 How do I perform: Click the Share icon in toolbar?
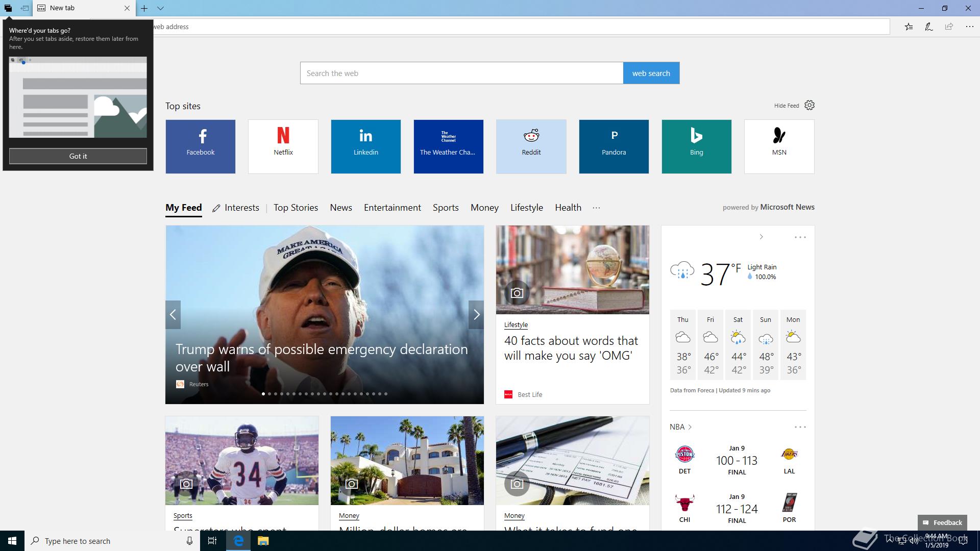point(949,27)
